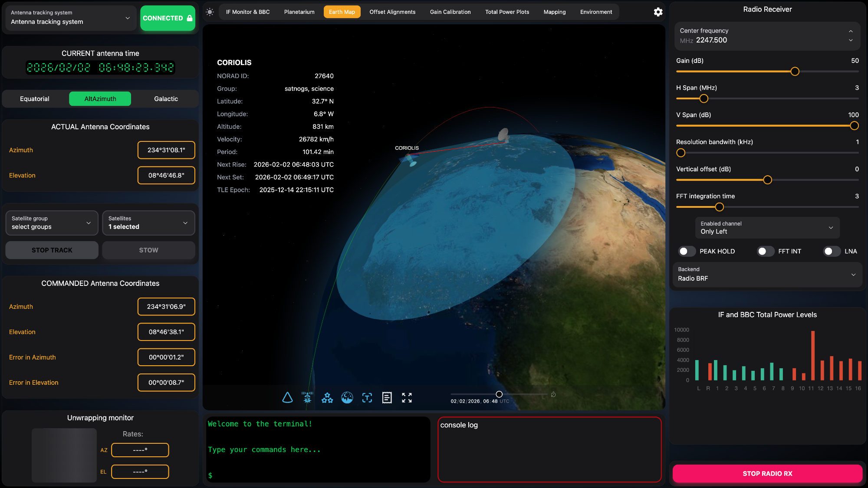
Task: Click the brightness sun icon near the tabs
Action: tap(210, 12)
